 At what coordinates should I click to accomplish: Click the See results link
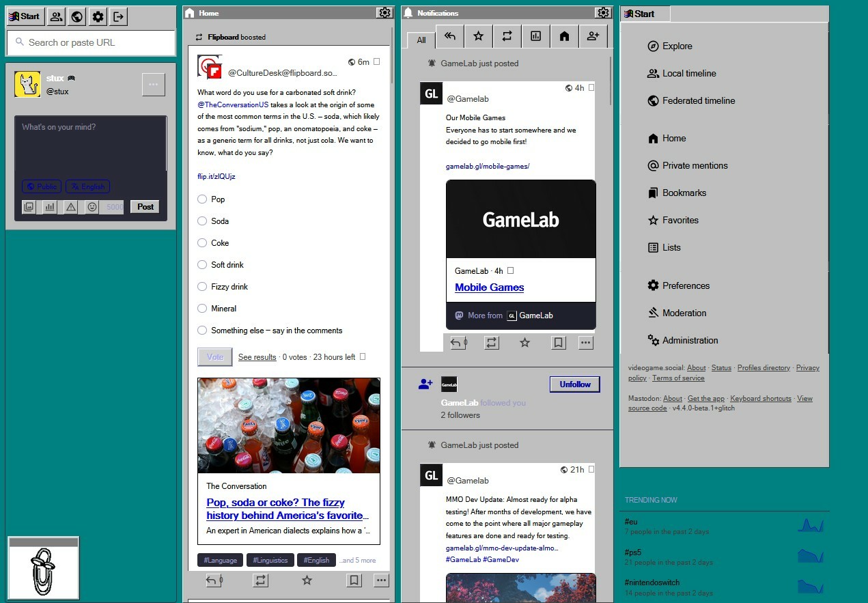pos(257,357)
